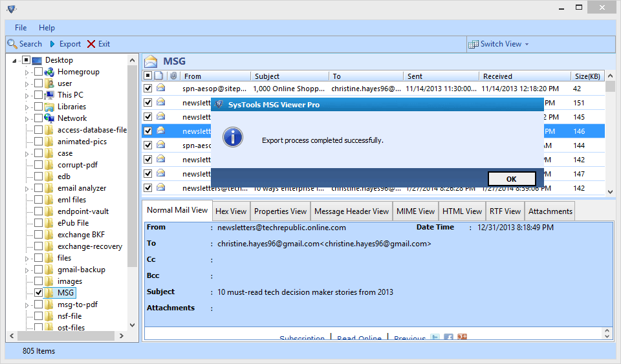Expand the This PC node
Screen dimensions: 621x364
coord(27,95)
